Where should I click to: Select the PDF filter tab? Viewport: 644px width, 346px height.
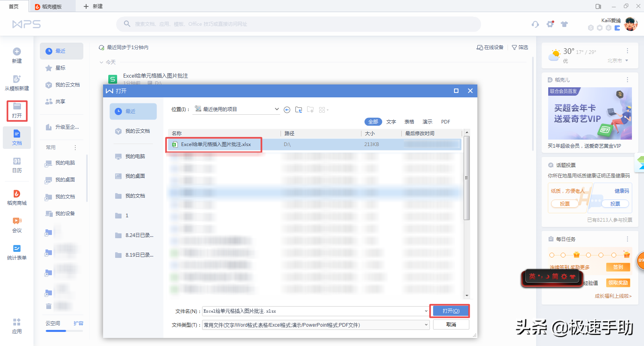click(446, 122)
